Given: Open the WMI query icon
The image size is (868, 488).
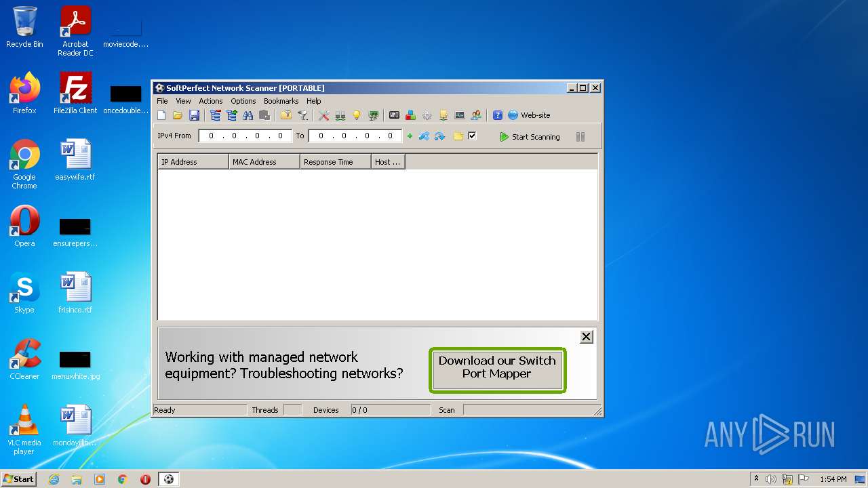Looking at the screenshot, I should point(394,115).
